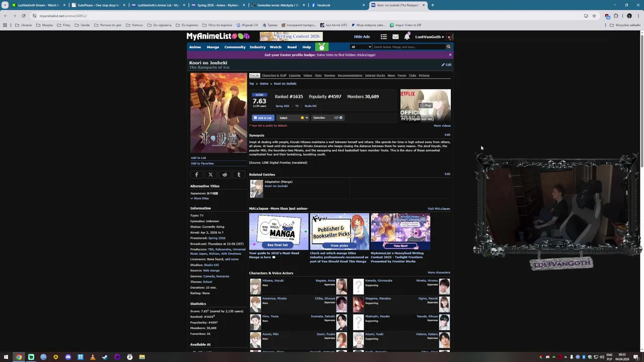
Task: Click the browser address bar URL
Action: (x=63, y=16)
